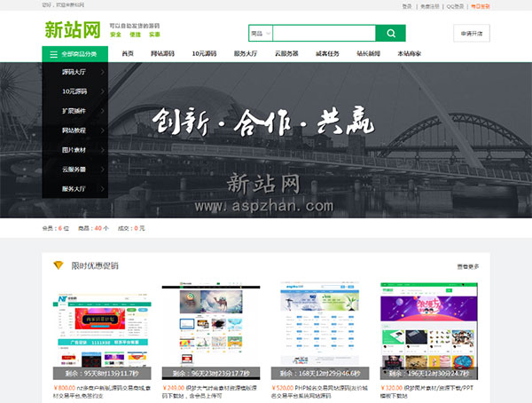
Task: Focus the search text input field
Action: [324, 33]
